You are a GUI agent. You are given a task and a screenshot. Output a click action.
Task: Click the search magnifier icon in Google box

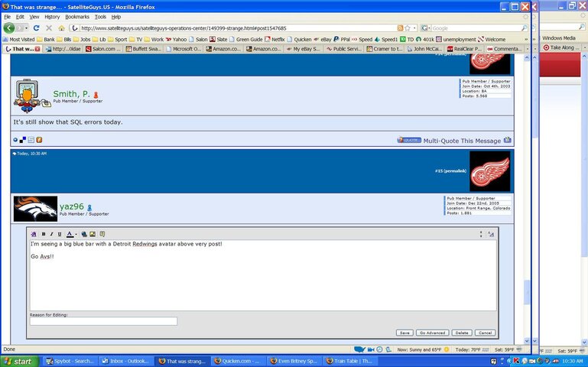tap(525, 28)
